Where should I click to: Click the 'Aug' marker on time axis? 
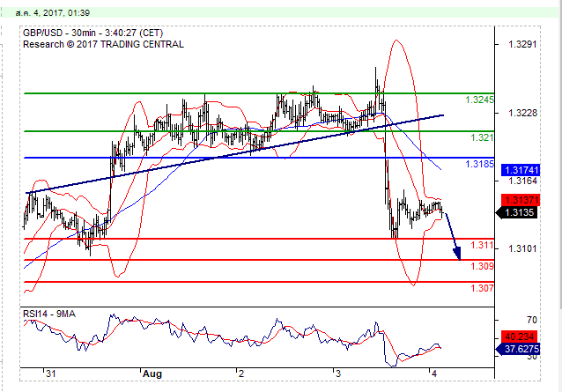(x=152, y=374)
